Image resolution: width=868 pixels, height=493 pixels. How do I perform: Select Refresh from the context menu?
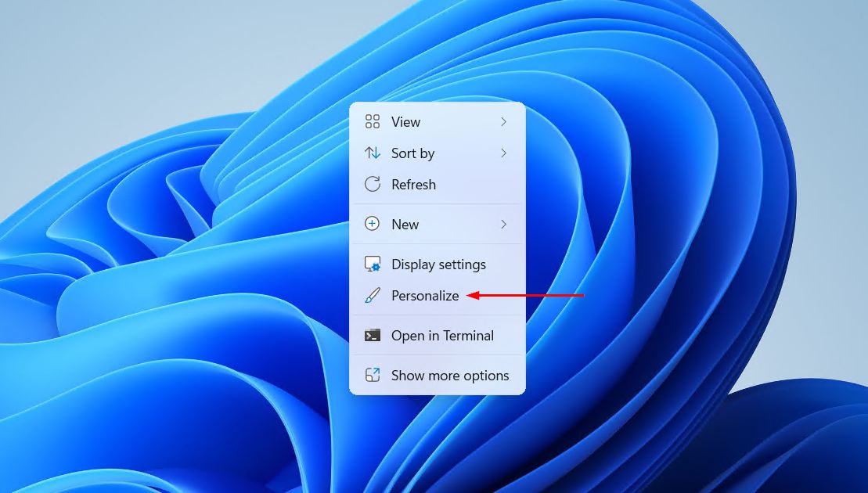[x=438, y=184]
